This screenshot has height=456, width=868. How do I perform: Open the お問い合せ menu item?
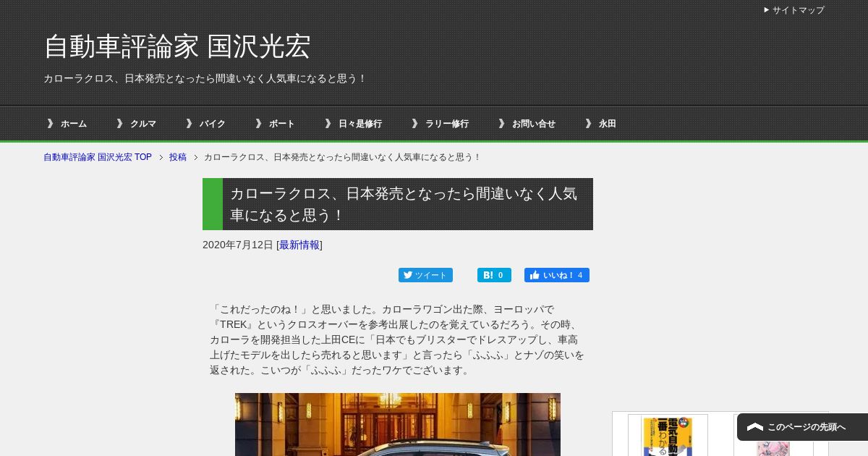tap(534, 124)
